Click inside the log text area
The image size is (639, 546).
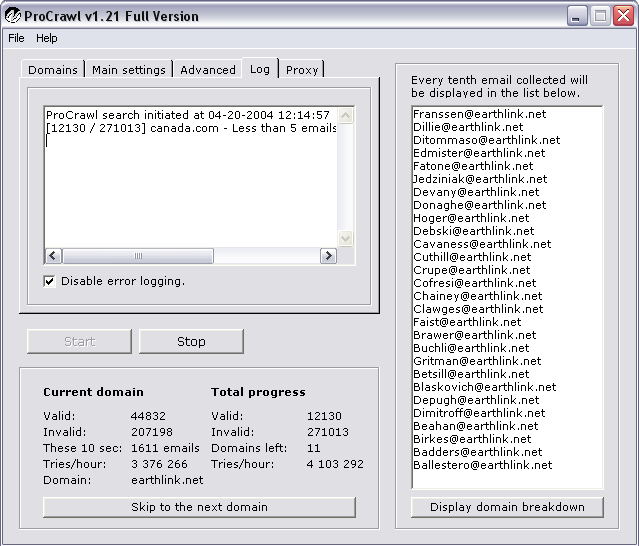coord(191,178)
